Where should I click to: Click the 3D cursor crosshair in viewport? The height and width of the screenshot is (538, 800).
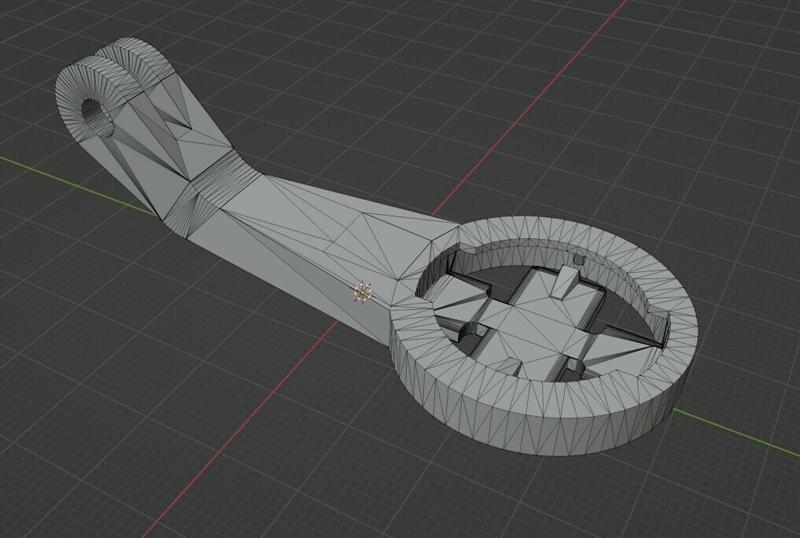[363, 292]
